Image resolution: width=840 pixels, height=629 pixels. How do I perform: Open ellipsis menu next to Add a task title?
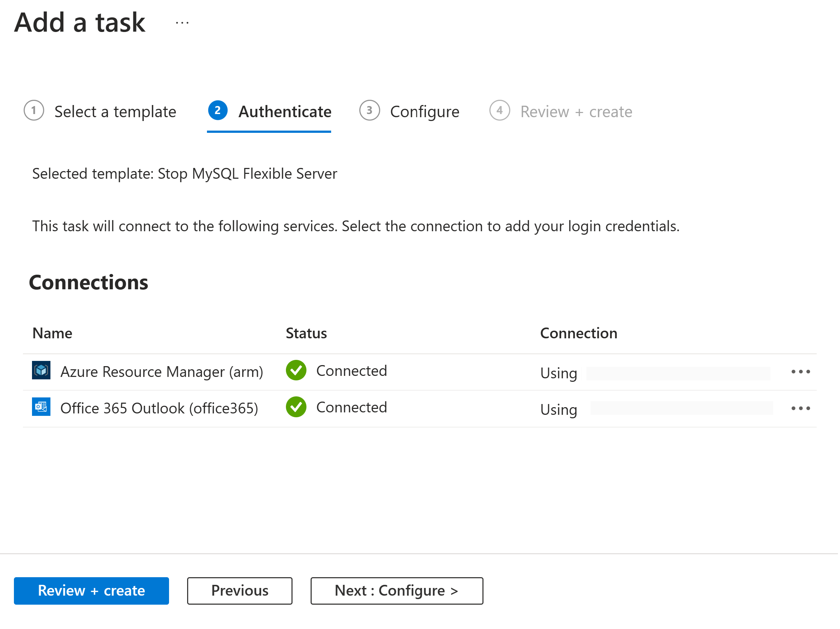(x=183, y=23)
